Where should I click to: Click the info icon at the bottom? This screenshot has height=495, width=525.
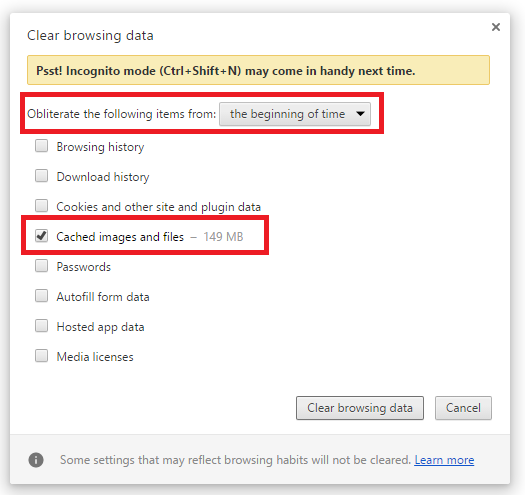click(36, 459)
